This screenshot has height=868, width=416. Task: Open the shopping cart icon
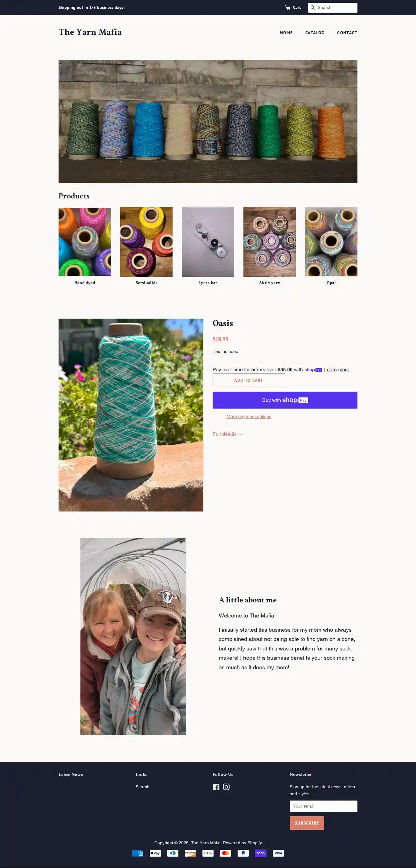point(287,7)
